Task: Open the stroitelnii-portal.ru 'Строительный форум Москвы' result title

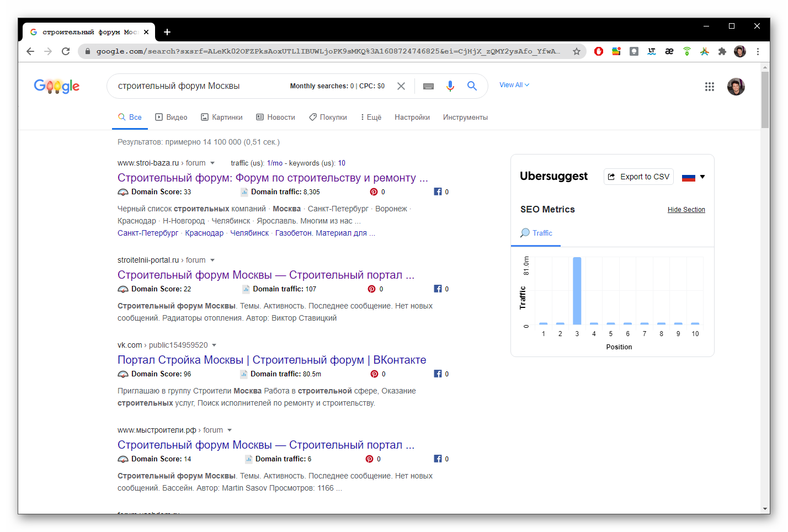Action: pos(266,275)
